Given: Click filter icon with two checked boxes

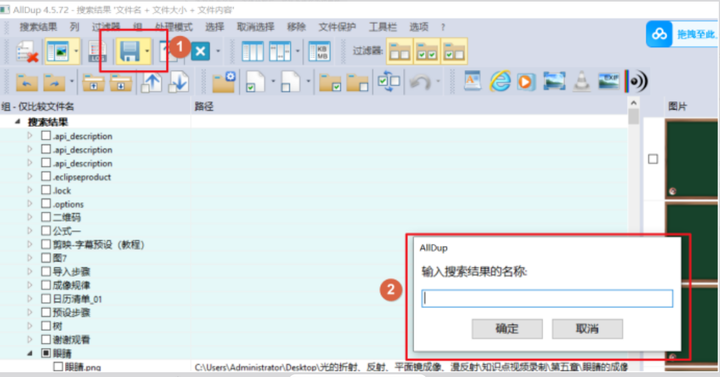Looking at the screenshot, I should pos(427,51).
